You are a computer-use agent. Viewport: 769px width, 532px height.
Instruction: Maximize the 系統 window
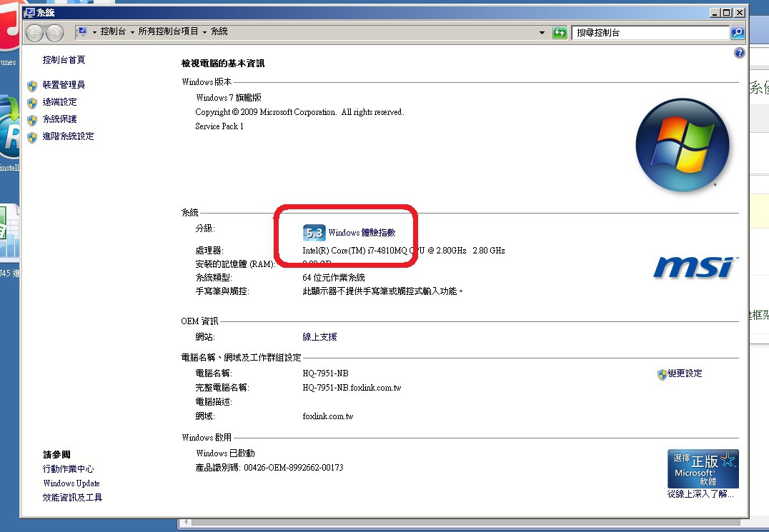[727, 13]
